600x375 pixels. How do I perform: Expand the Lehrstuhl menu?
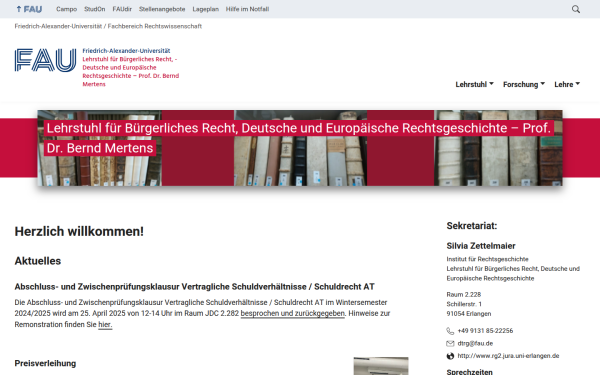[x=474, y=85]
